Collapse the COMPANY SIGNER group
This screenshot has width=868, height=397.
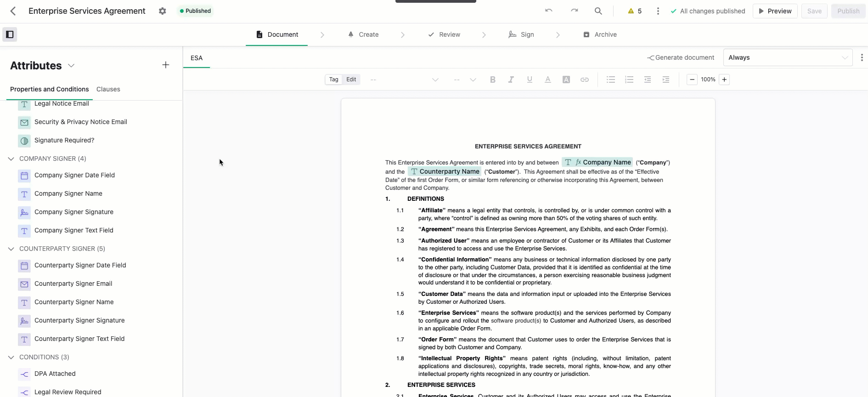point(11,159)
